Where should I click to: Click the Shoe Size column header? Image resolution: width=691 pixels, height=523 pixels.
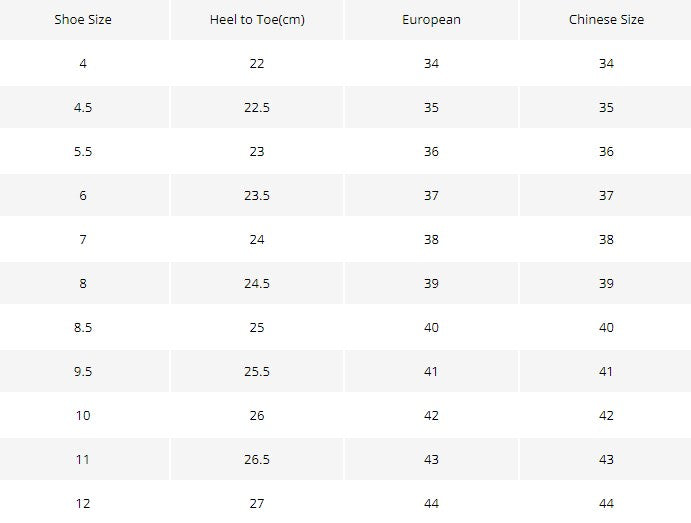click(x=83, y=20)
